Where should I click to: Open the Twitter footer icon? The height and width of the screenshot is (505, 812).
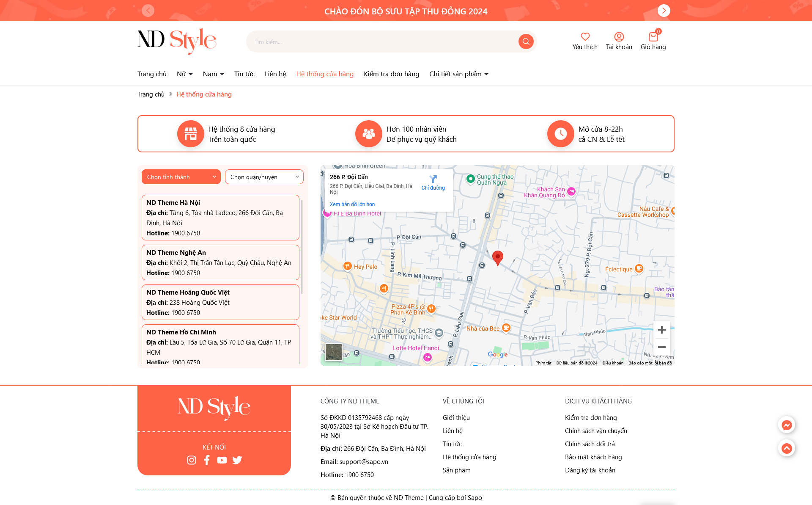point(237,460)
